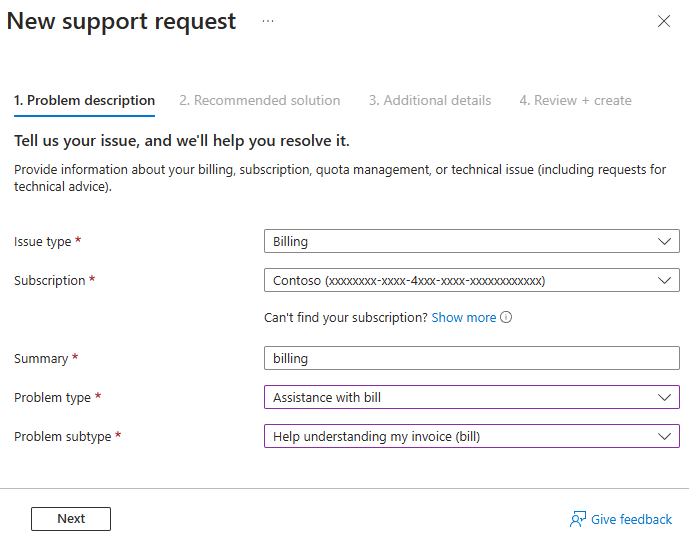689x543 pixels.
Task: Open the Give feedback link
Action: [x=631, y=519]
